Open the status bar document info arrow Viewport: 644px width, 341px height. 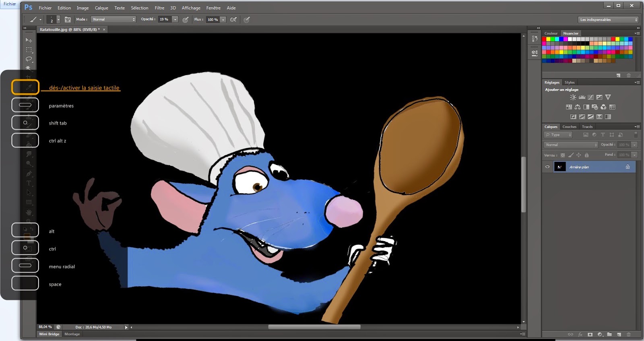click(126, 327)
